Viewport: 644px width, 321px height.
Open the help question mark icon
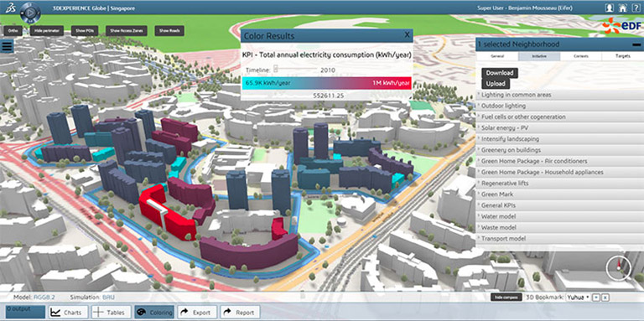(636, 8)
